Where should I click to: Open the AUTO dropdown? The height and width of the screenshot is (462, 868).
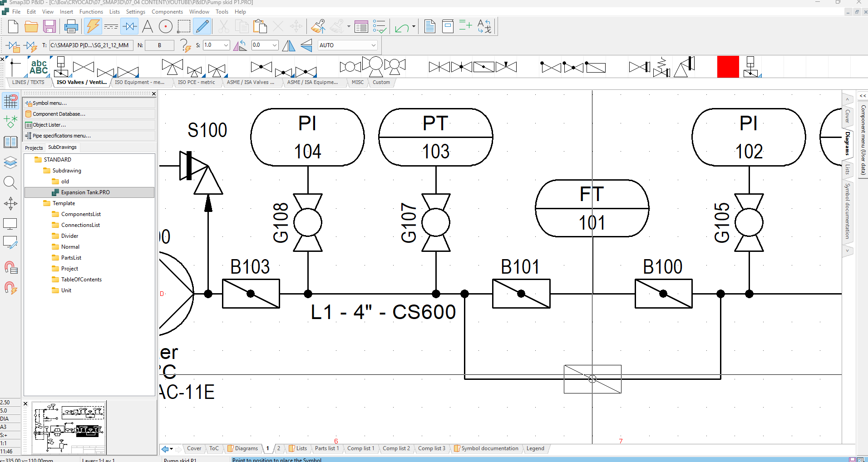347,45
